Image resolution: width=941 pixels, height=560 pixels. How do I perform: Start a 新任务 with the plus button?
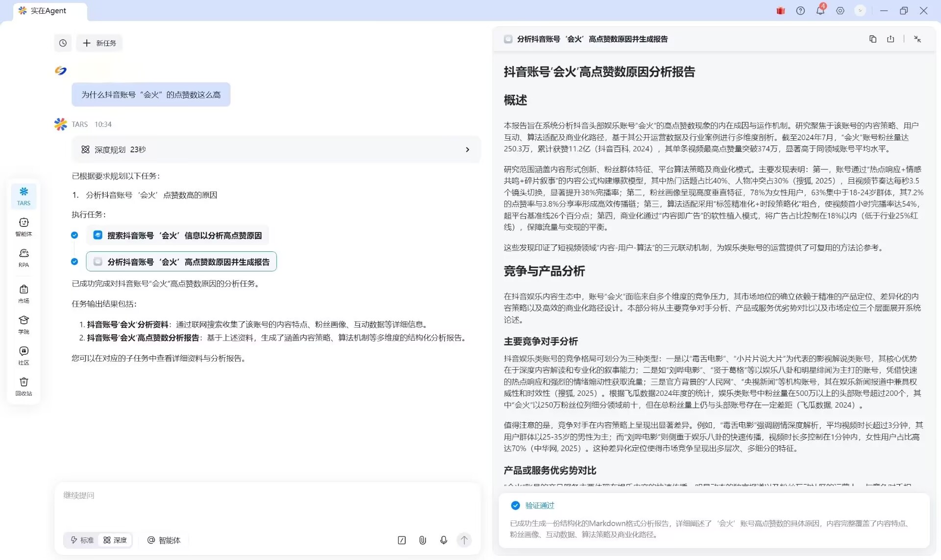pos(99,43)
